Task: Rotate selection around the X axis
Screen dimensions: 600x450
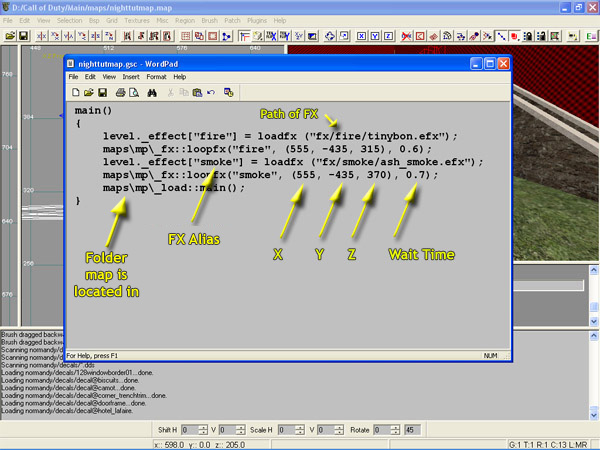Action: click(x=55, y=36)
